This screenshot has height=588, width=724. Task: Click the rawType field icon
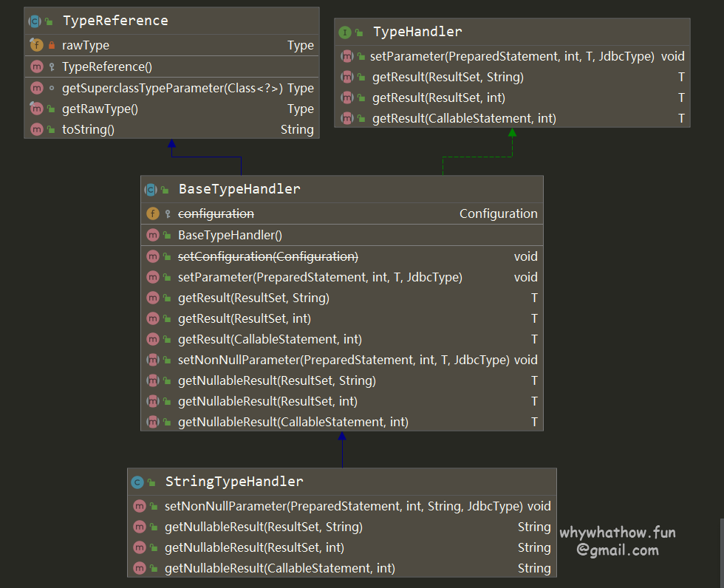pyautogui.click(x=36, y=46)
